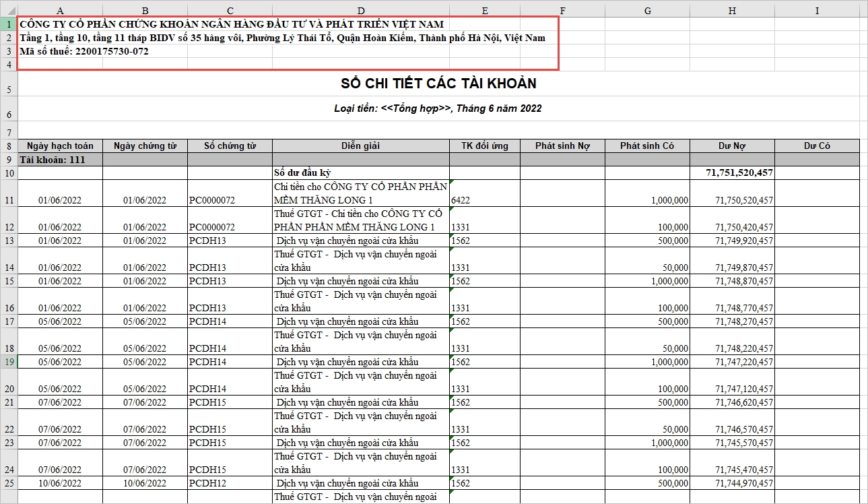868x504 pixels.
Task: Click the 'TK đối ứng' header cell
Action: point(484,146)
